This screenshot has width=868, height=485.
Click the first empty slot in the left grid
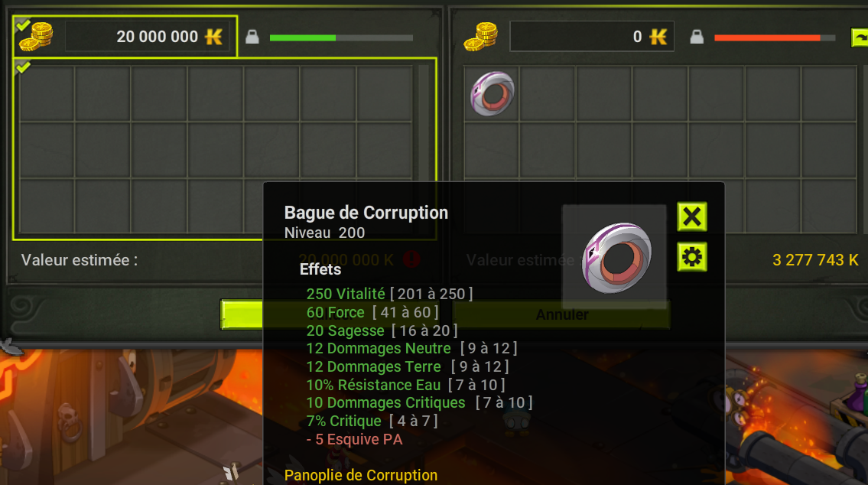(47, 93)
